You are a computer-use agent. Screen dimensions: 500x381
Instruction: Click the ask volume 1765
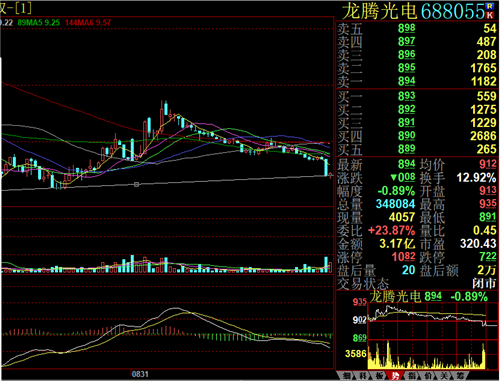coord(483,68)
